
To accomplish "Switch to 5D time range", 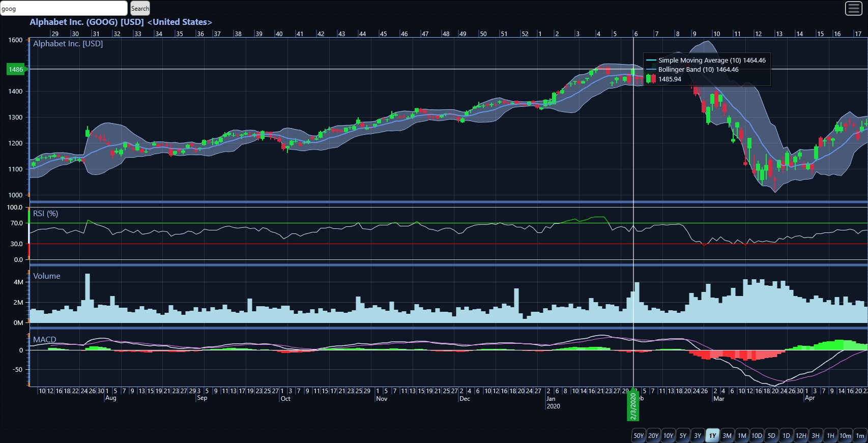I will click(771, 435).
